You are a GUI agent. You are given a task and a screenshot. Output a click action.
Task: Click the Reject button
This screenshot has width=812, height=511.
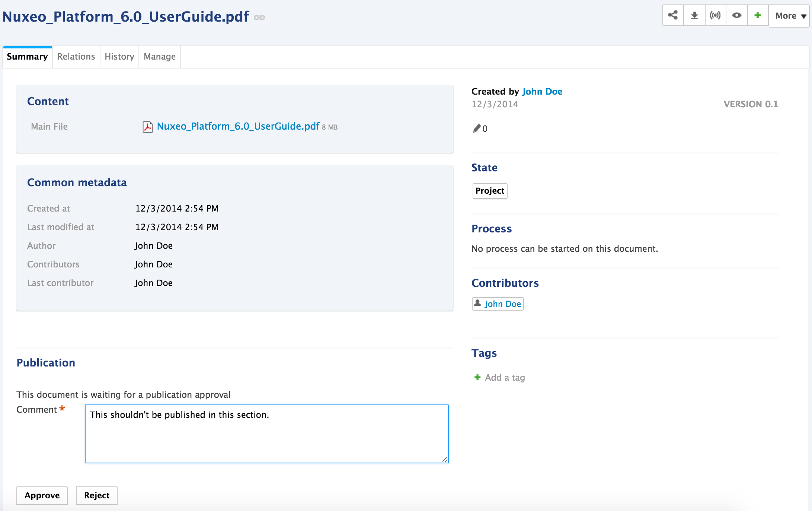point(97,495)
